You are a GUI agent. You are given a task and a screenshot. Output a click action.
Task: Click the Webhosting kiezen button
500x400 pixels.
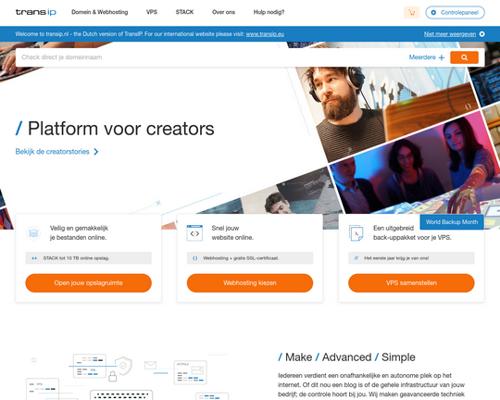click(x=250, y=283)
